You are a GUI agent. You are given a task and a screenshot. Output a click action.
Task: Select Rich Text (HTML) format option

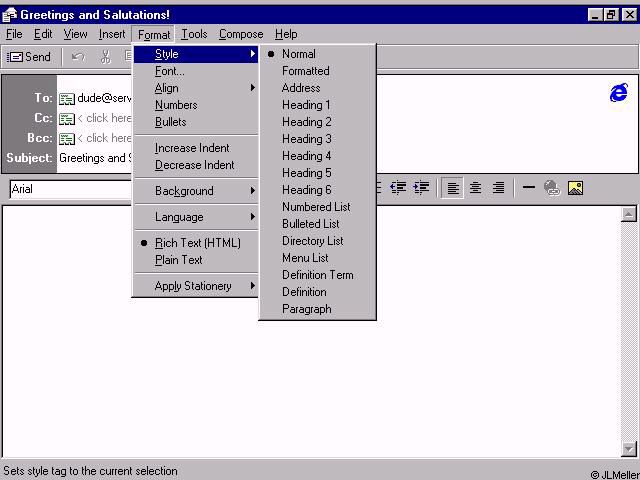tap(197, 243)
